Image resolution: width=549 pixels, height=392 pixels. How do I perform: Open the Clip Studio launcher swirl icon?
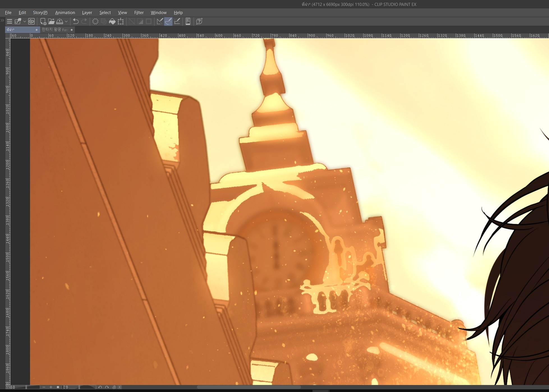click(31, 21)
